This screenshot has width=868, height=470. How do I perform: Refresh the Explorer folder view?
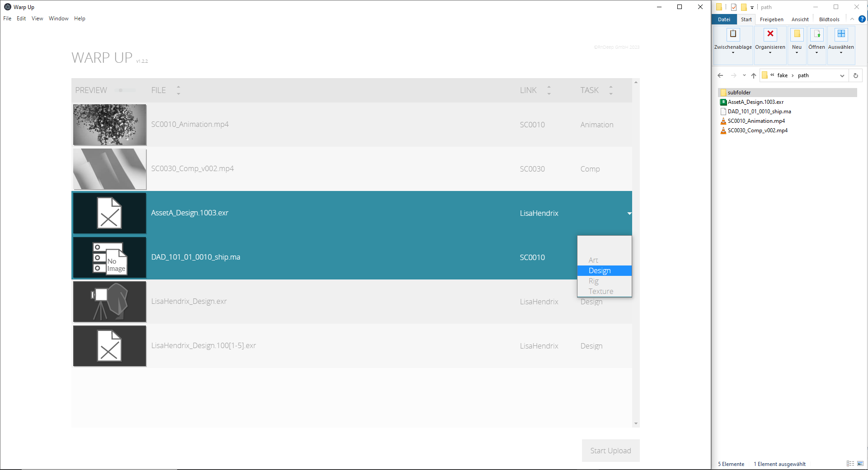pos(855,75)
